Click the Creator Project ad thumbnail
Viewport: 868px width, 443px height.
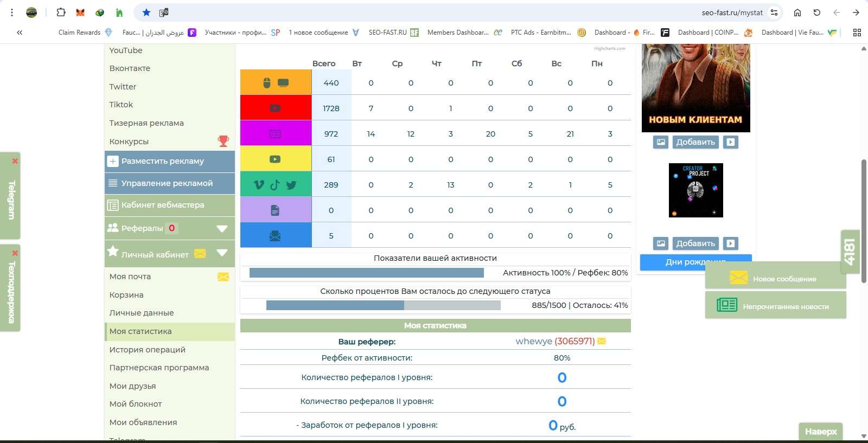695,190
